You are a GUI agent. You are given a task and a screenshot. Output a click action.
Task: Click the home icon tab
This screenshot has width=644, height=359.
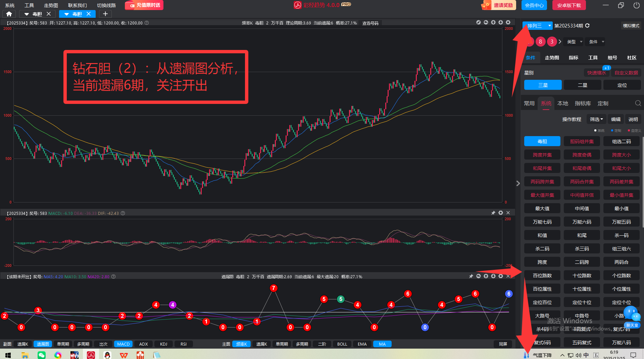9,14
